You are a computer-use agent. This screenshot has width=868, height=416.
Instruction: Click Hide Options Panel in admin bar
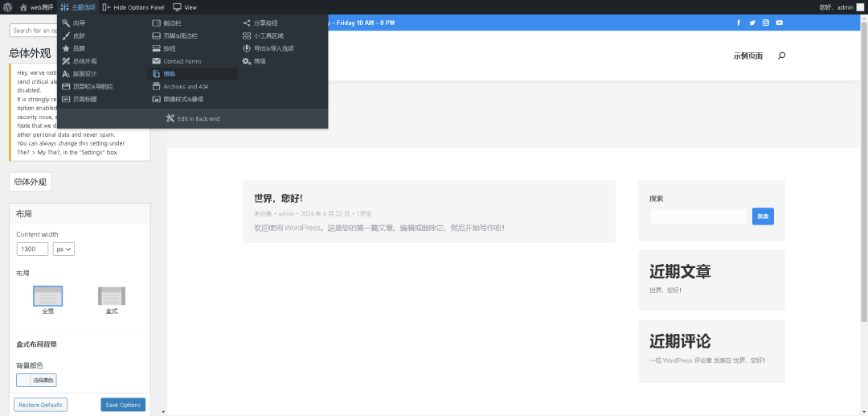click(133, 7)
